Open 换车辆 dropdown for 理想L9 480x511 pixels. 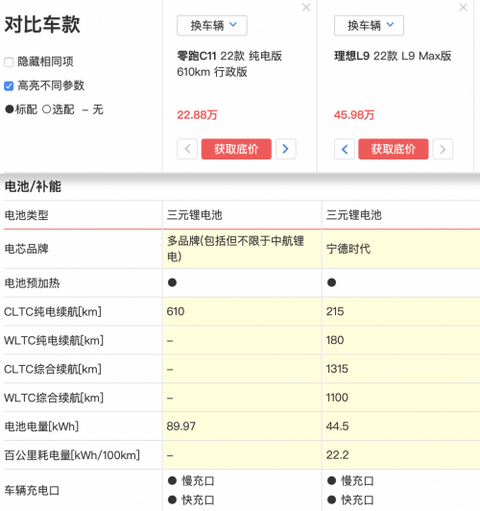click(369, 25)
